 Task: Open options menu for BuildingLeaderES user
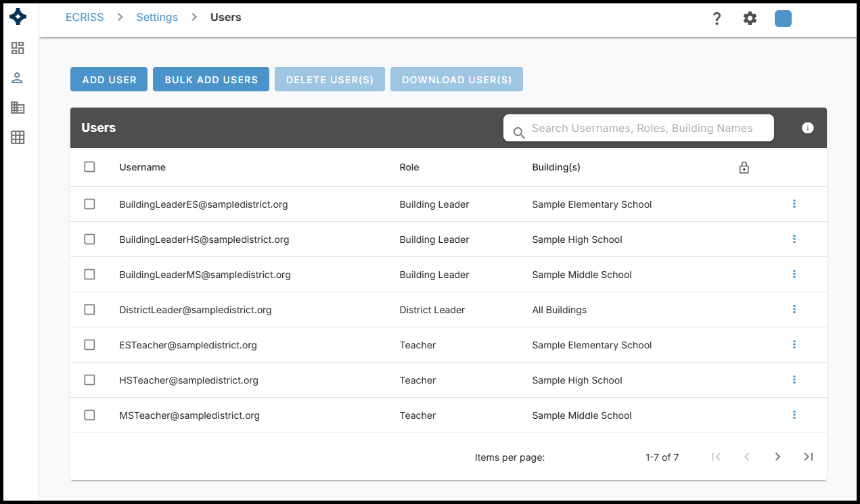pos(794,204)
